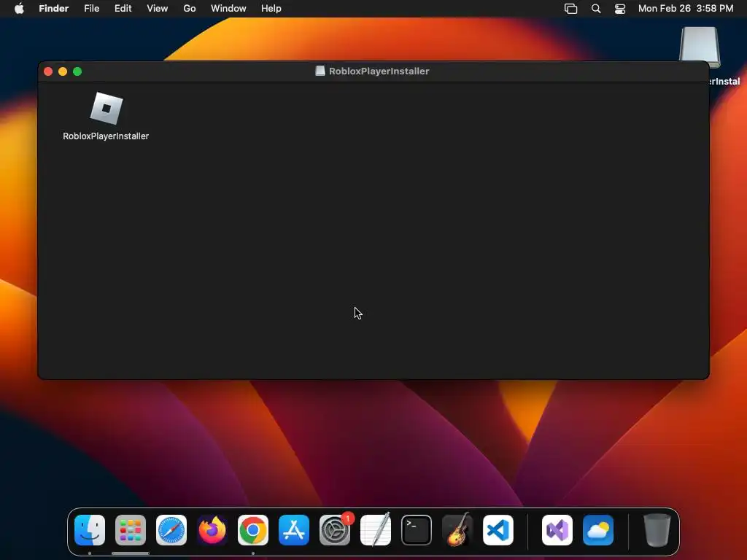Open the View menu
The width and height of the screenshot is (747, 560).
pyautogui.click(x=158, y=9)
